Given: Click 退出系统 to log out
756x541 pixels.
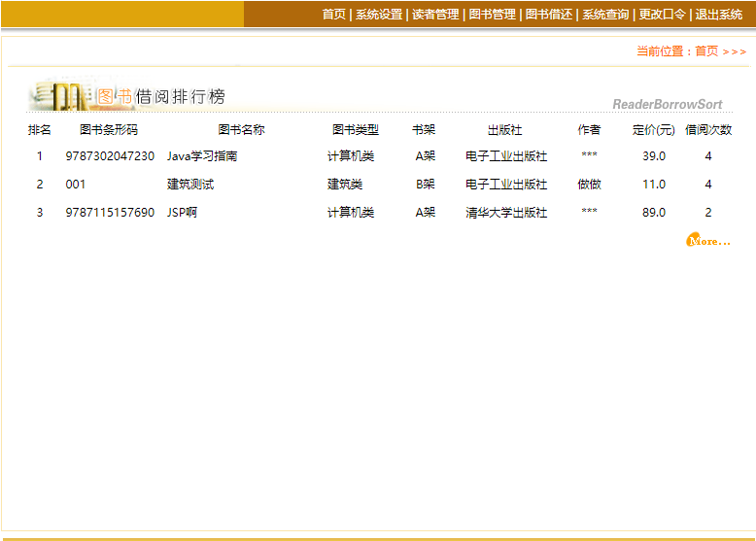Looking at the screenshot, I should coord(718,15).
